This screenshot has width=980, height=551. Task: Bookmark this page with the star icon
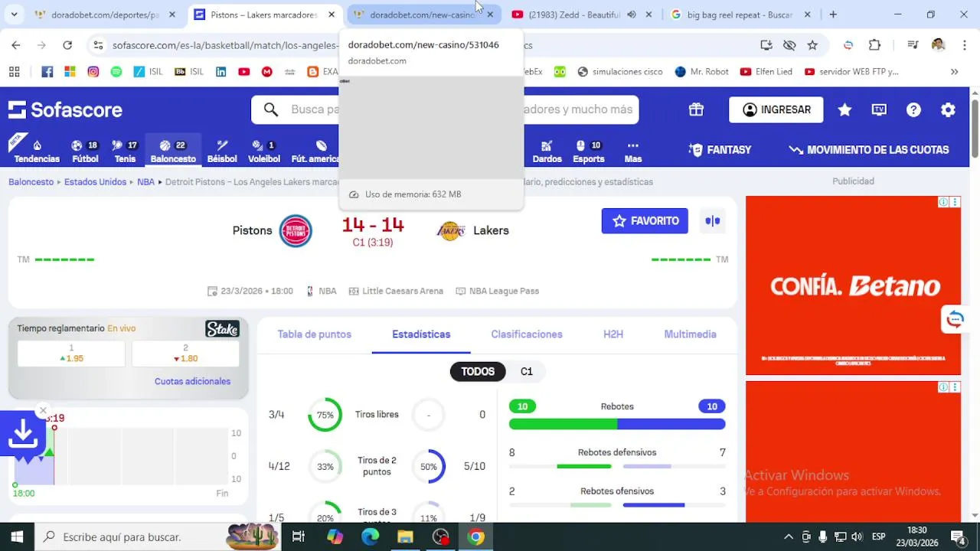812,45
